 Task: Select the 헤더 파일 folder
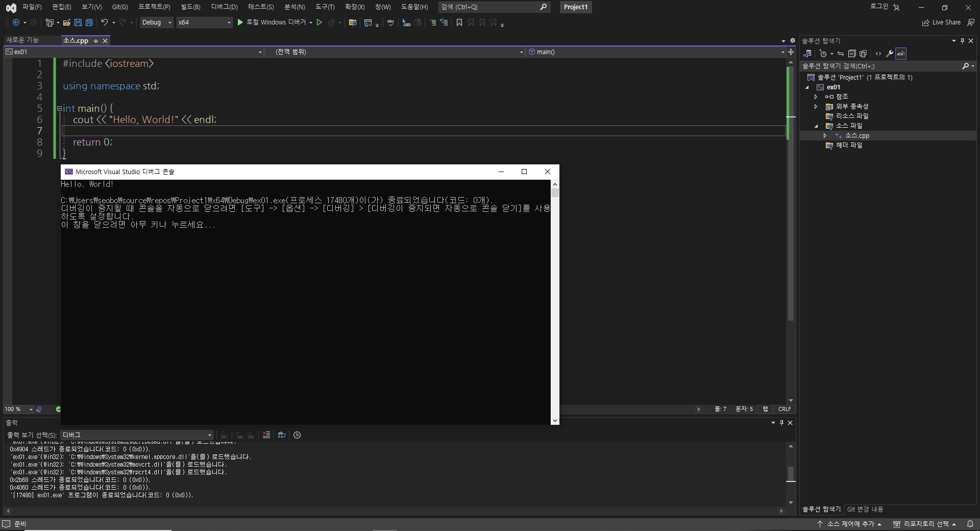pos(849,146)
